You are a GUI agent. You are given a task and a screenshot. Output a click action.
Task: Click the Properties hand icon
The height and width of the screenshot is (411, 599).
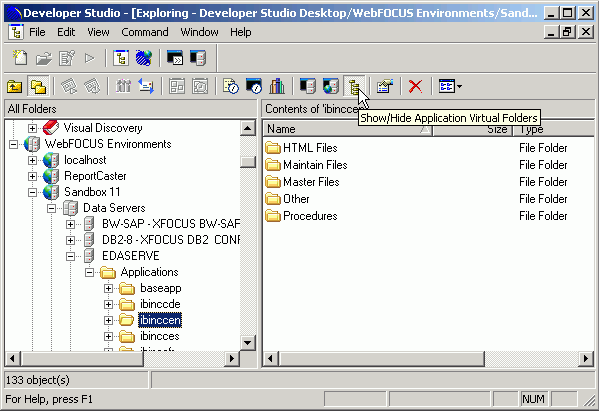coord(385,86)
